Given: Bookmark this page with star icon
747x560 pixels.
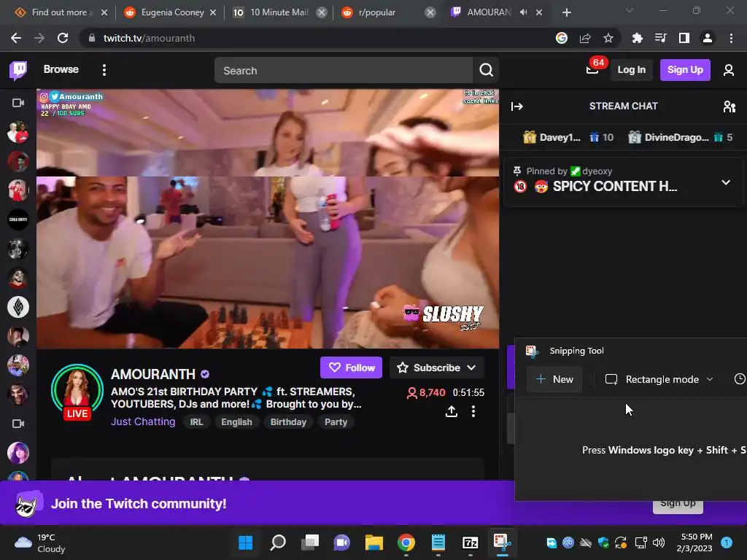Looking at the screenshot, I should 608,38.
